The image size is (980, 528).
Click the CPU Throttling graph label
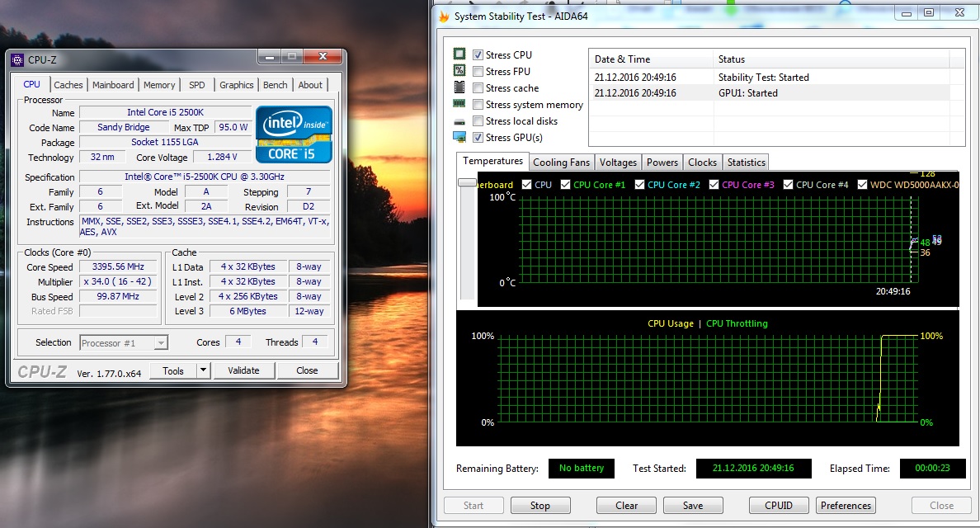point(737,323)
